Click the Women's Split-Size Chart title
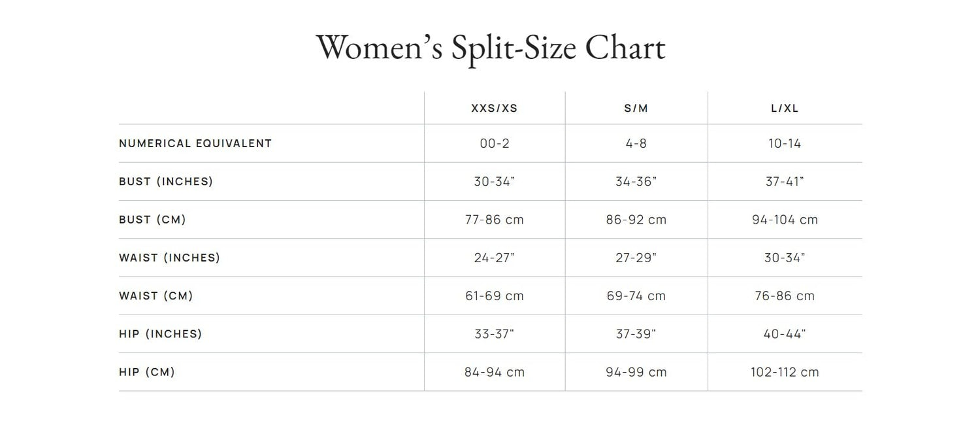 490,48
